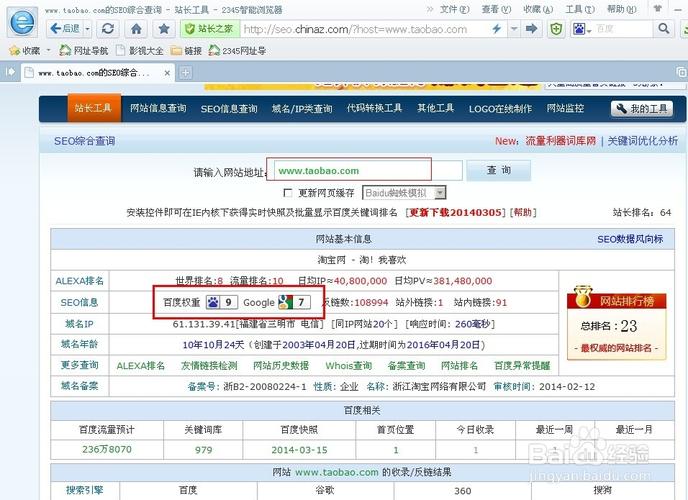Click the 979 keyword library value
Viewport: 688px width, 500px height.
[x=204, y=450]
